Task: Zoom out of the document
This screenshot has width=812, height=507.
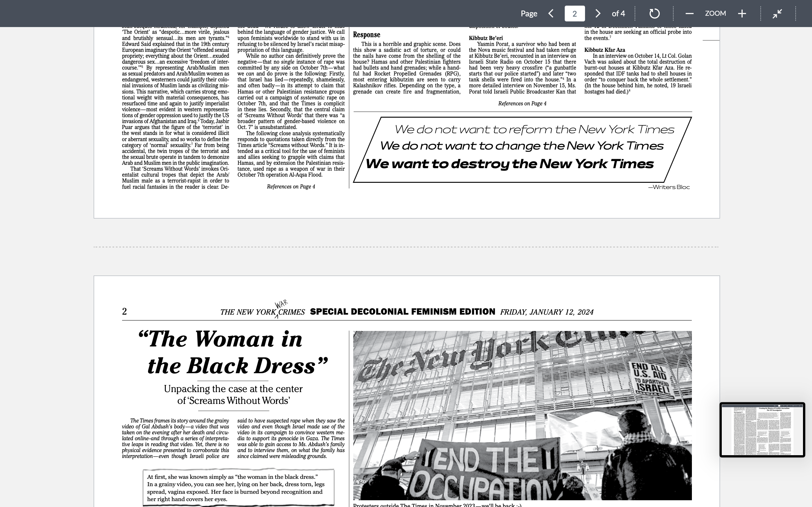Action: coord(690,14)
